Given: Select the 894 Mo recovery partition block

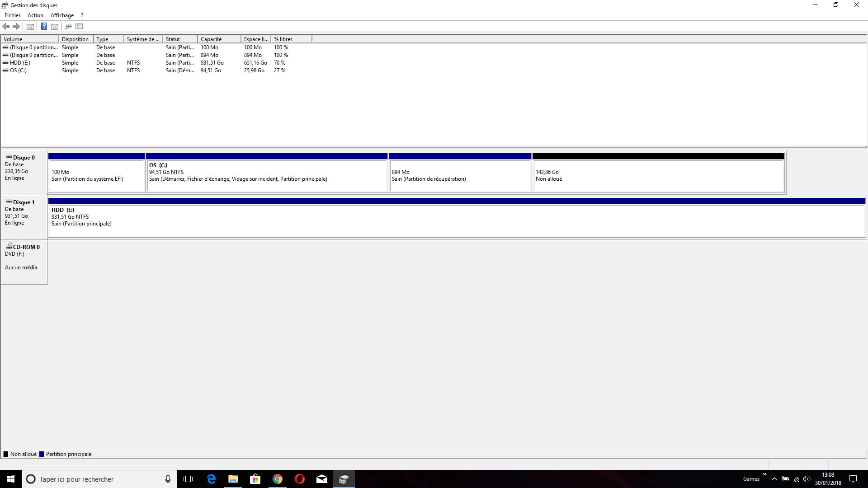Looking at the screenshot, I should 460,173.
